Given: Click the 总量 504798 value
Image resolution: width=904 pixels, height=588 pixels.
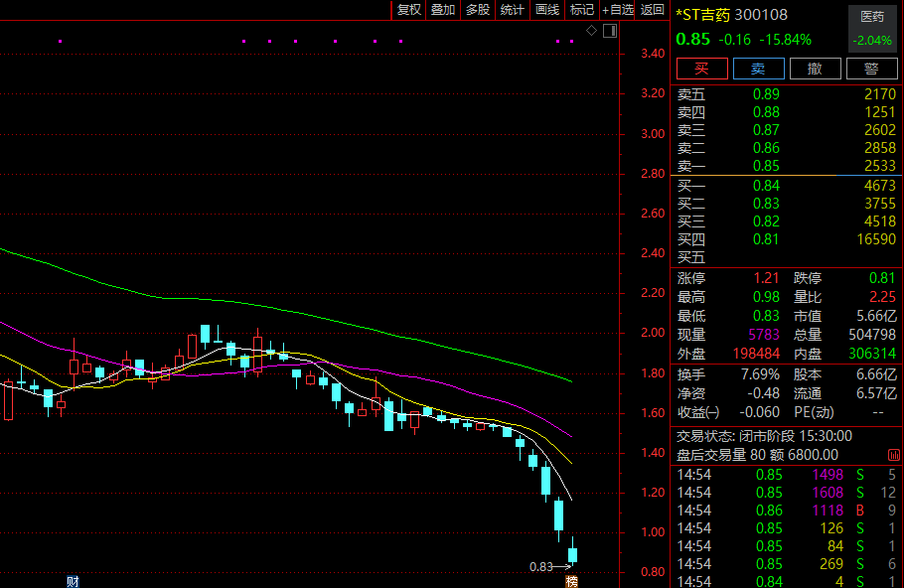Looking at the screenshot, I should click(872, 335).
